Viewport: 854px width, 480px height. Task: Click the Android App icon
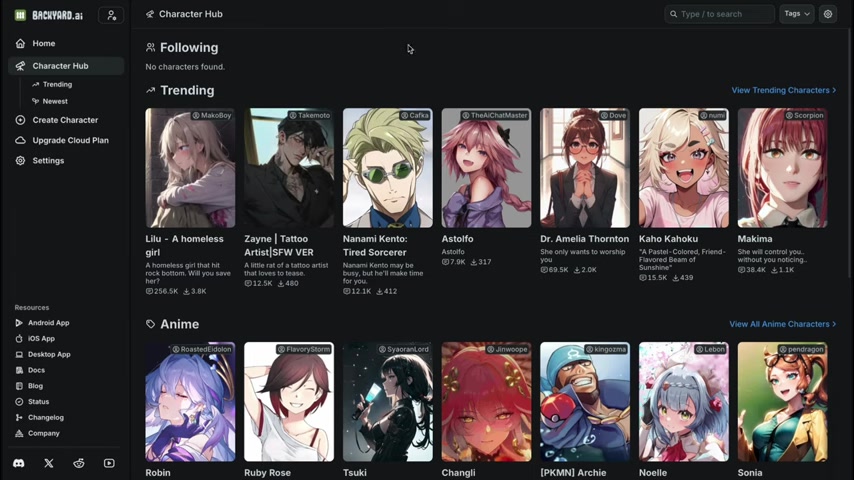click(x=19, y=323)
